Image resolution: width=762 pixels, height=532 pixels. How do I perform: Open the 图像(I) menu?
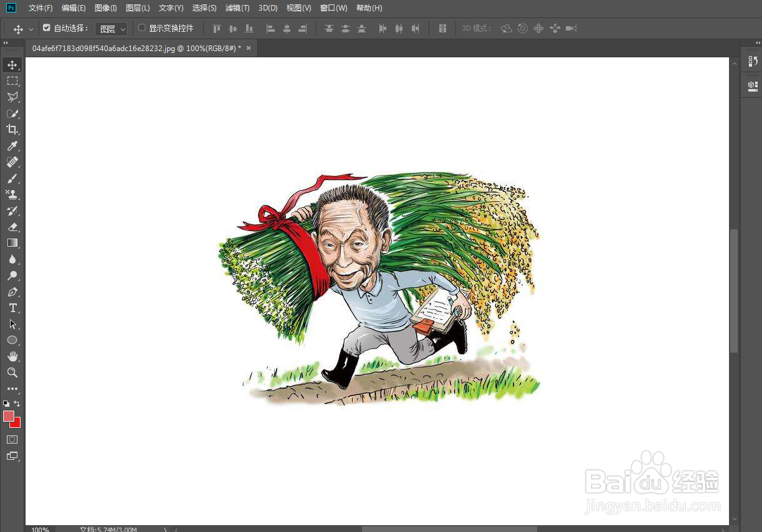(106, 8)
